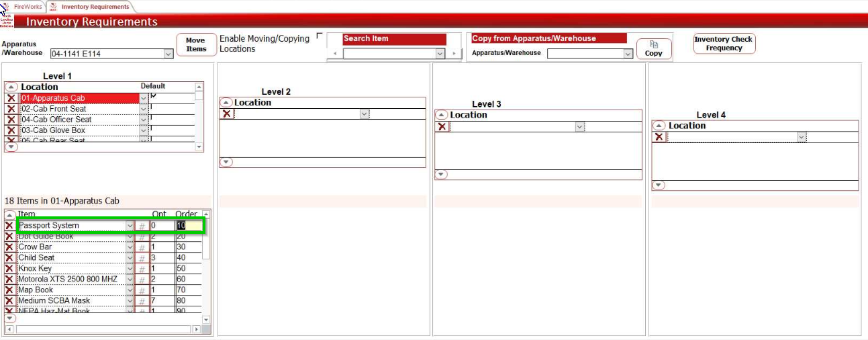The height and width of the screenshot is (340, 868).
Task: Delete the Crow Bar item row
Action: [9, 247]
